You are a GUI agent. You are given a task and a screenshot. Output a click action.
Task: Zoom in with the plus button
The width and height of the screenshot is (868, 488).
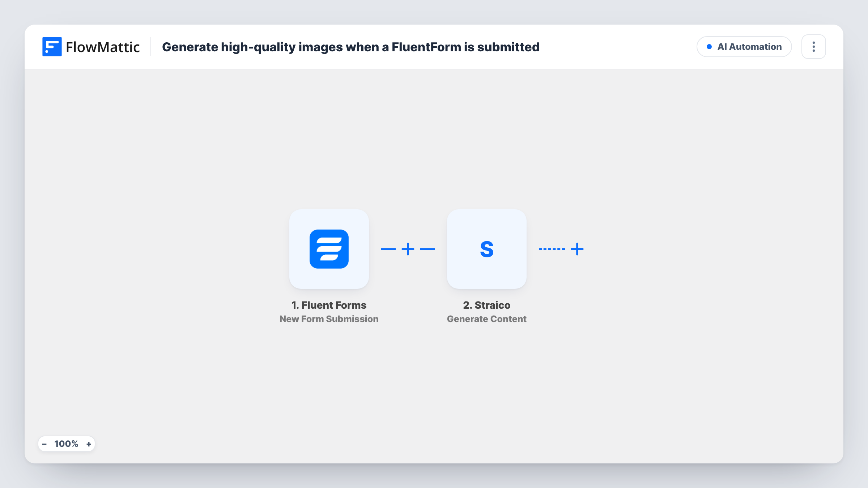pyautogui.click(x=89, y=444)
